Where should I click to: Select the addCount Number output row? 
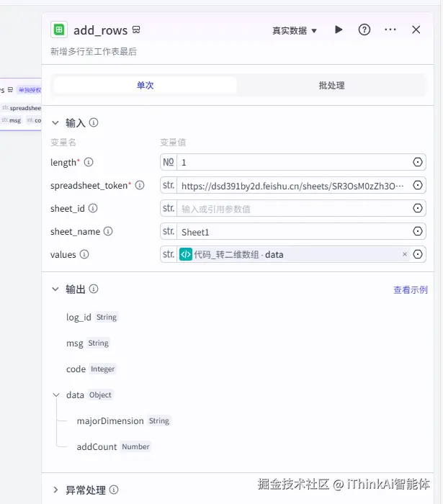[114, 447]
